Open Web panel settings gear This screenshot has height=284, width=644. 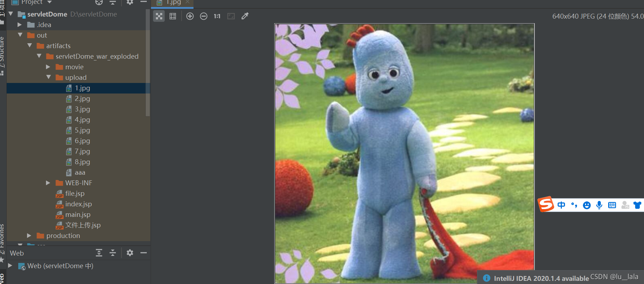(x=130, y=253)
